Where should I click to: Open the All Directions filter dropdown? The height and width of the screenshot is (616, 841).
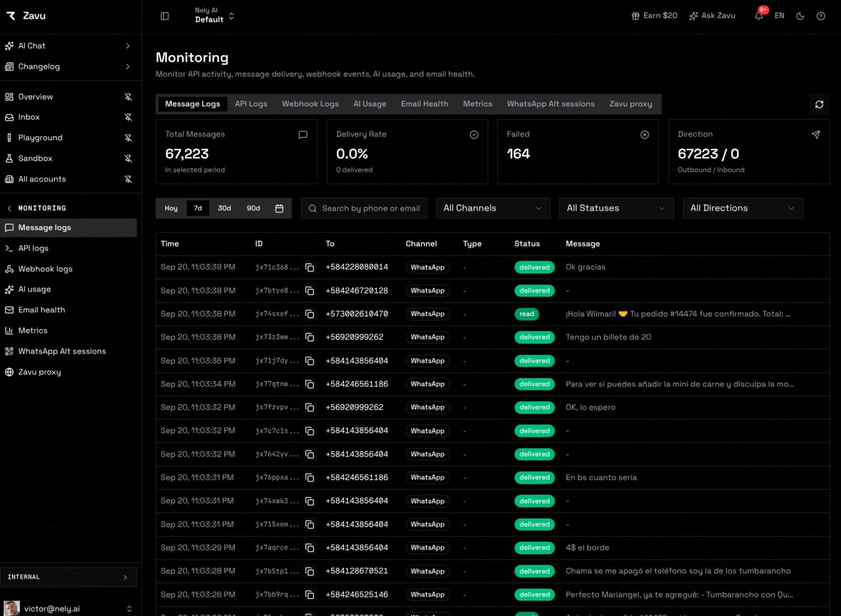coord(743,208)
